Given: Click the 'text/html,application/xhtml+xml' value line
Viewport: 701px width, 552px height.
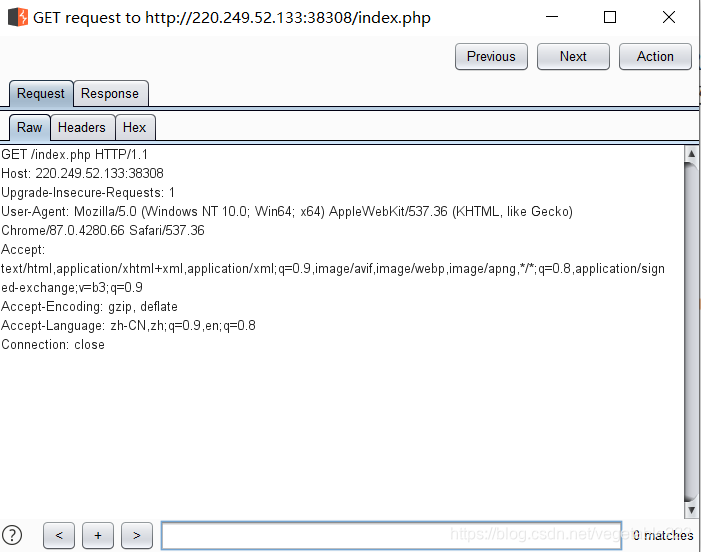Looking at the screenshot, I should 333,269.
